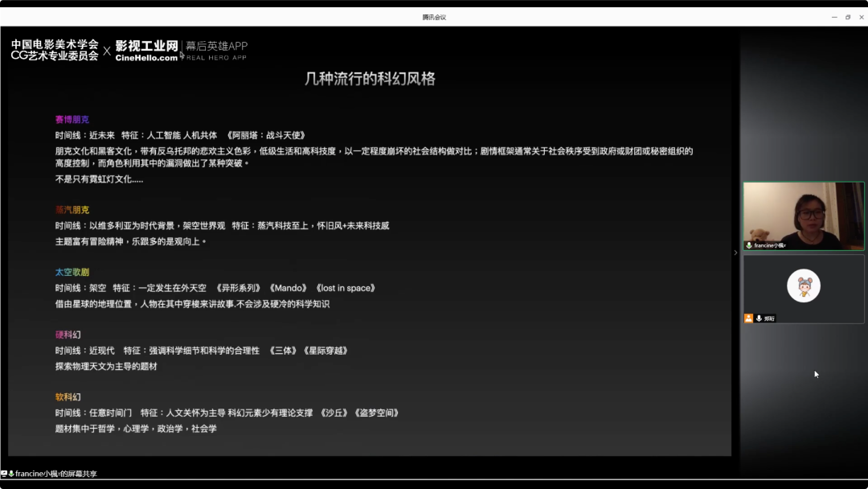Click the 腾讯会议 window title text
The height and width of the screenshot is (489, 868).
[434, 17]
